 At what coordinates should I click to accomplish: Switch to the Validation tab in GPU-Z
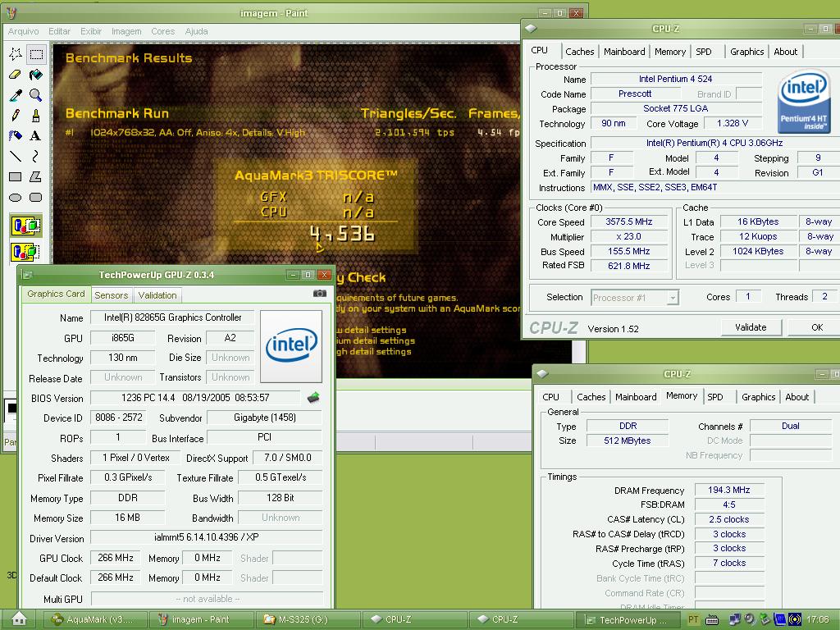157,295
